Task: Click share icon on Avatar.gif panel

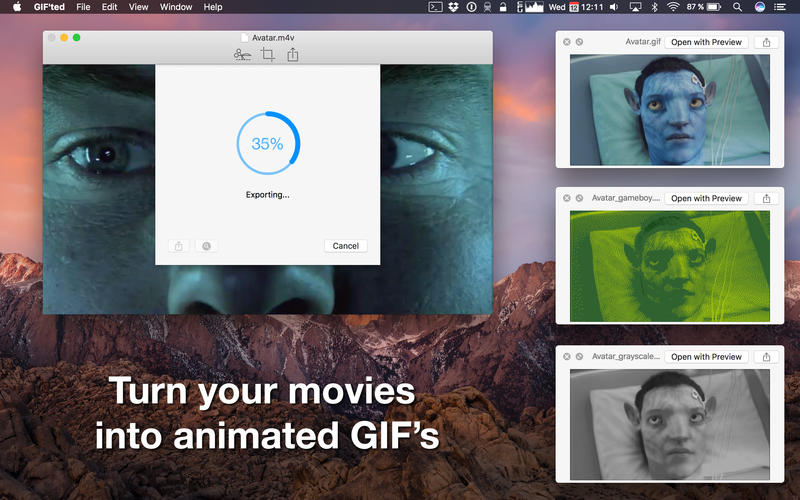Action: 767,43
